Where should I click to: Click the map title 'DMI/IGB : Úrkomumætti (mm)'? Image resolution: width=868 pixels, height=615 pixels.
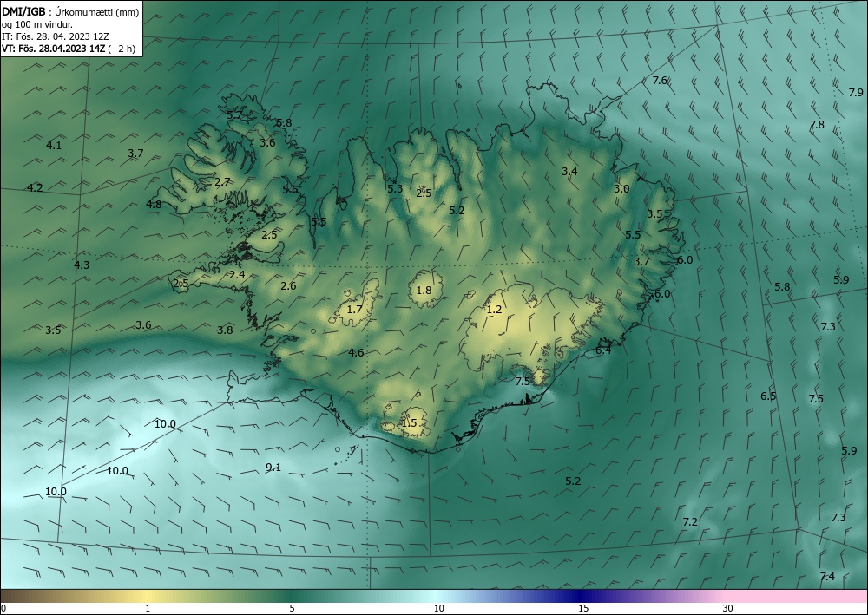point(70,11)
